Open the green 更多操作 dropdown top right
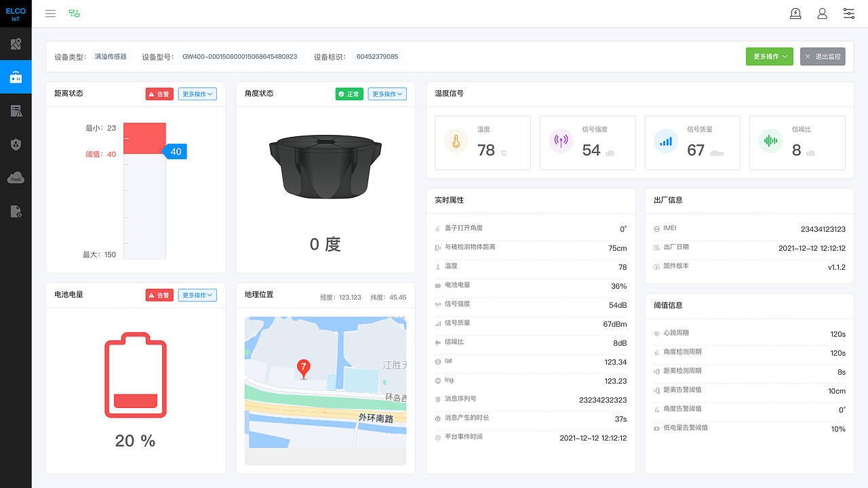The width and height of the screenshot is (868, 488). click(x=769, y=56)
